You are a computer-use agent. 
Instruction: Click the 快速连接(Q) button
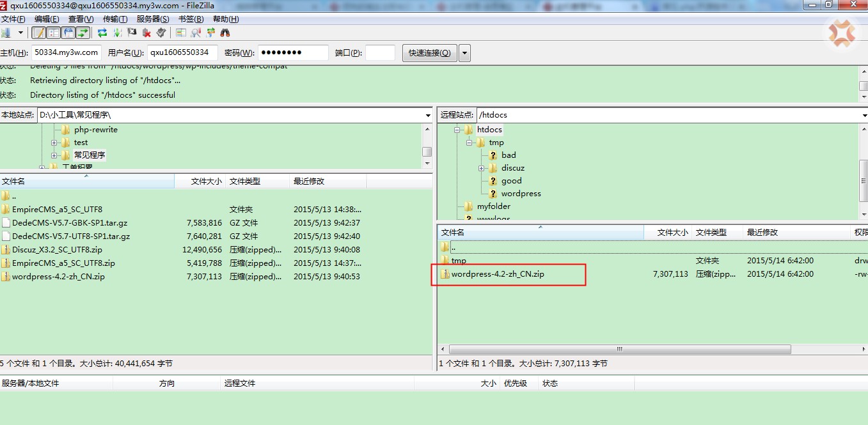coord(429,53)
